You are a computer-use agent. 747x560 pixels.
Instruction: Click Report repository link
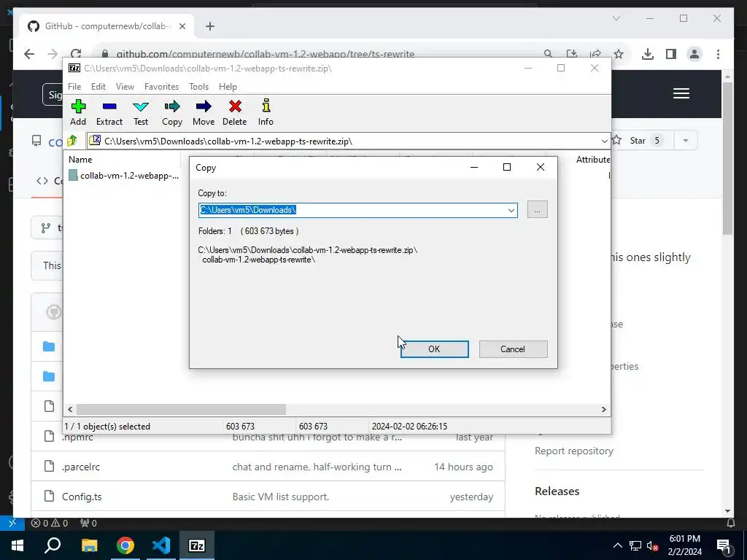pos(573,451)
